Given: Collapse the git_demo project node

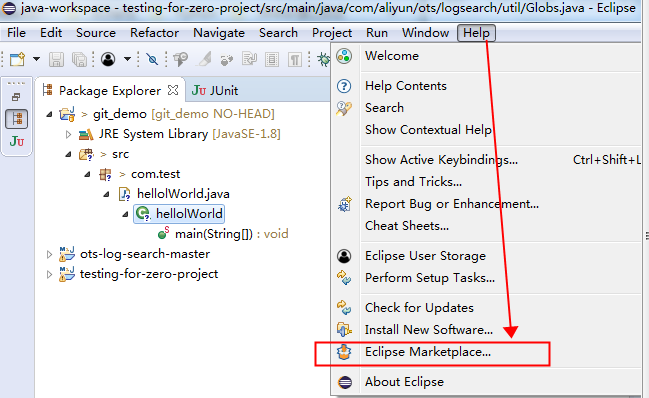Looking at the screenshot, I should pyautogui.click(x=49, y=114).
